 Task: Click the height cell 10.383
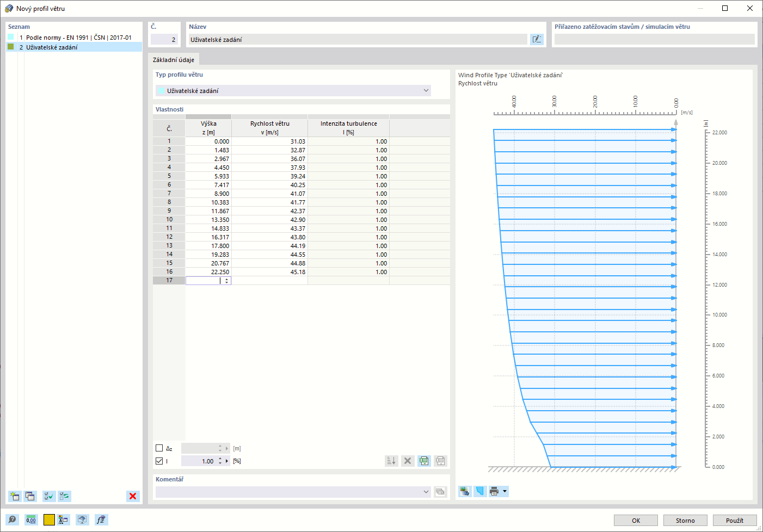[208, 202]
